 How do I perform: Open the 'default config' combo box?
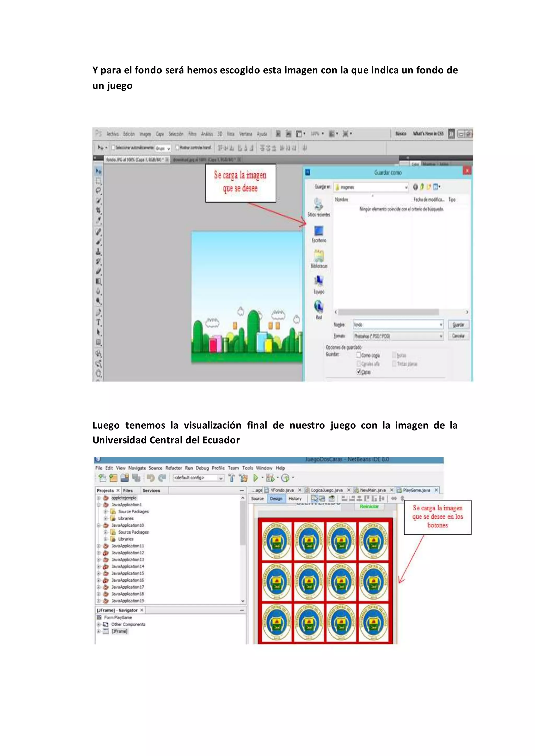pos(198,478)
